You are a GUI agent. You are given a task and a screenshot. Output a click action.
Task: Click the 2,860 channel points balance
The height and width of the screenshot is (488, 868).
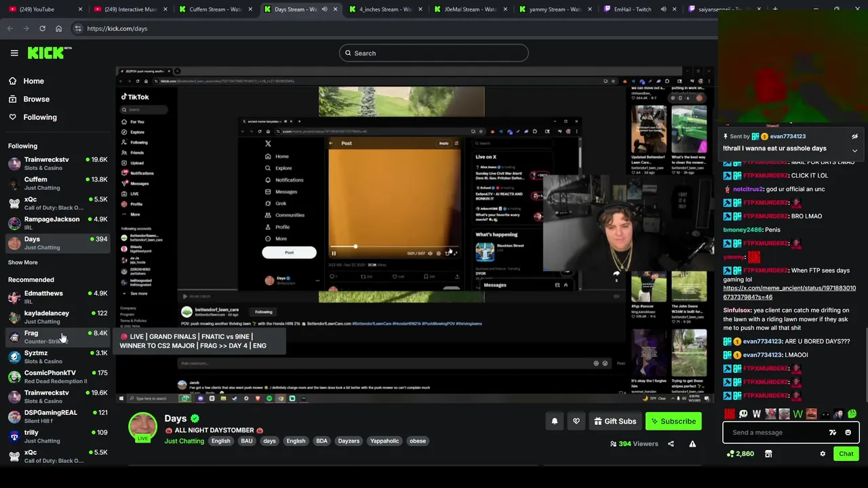click(x=741, y=453)
